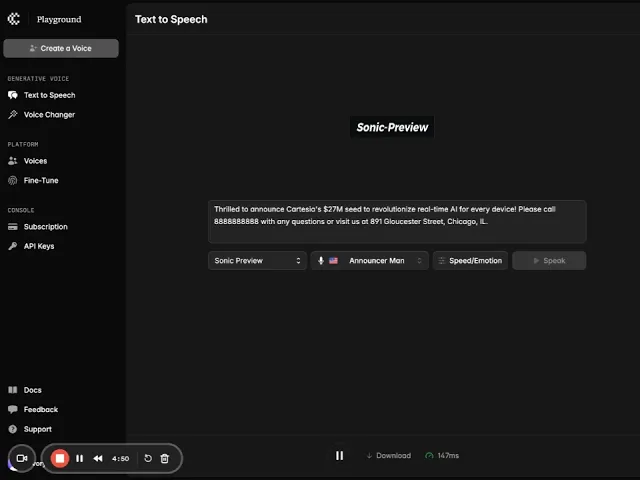
Task: Open the Subscription page
Action: (x=45, y=227)
